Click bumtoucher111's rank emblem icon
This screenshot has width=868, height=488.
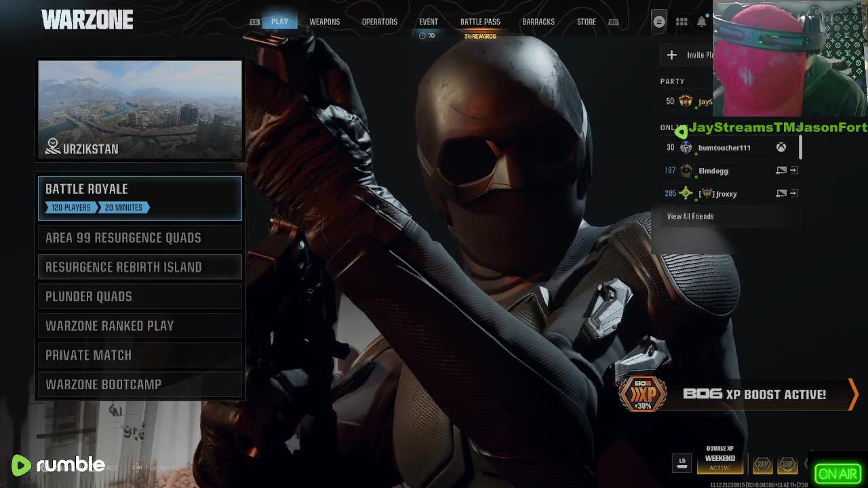(x=686, y=147)
